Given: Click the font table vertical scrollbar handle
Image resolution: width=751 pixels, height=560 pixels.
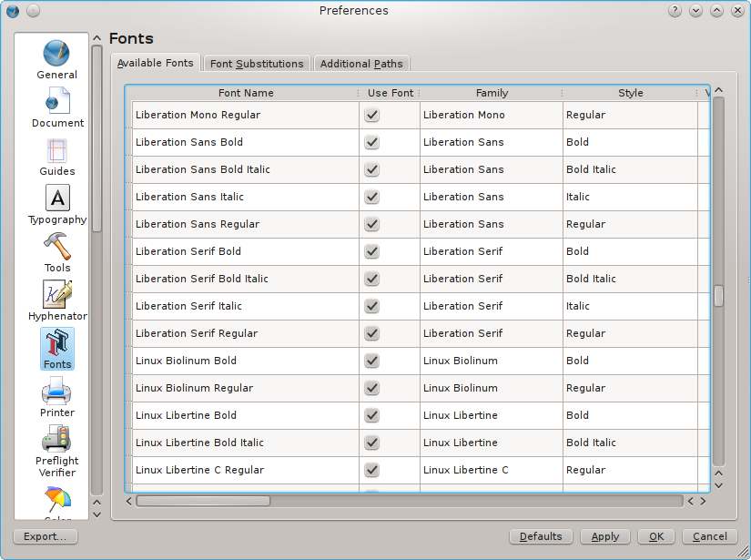Looking at the screenshot, I should 718,296.
